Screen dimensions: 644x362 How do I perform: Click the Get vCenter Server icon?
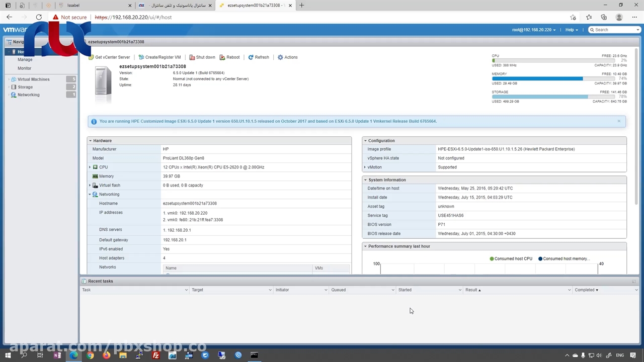(x=91, y=57)
